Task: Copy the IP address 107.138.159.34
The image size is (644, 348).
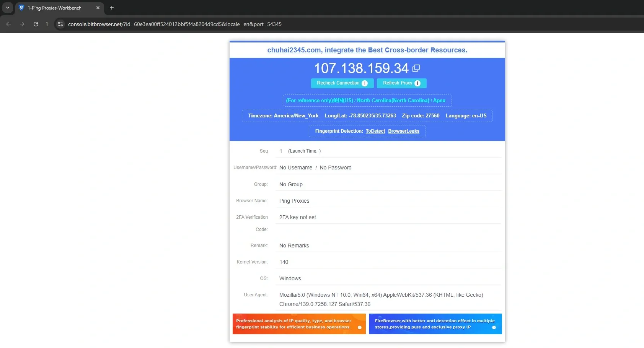Action: click(416, 68)
